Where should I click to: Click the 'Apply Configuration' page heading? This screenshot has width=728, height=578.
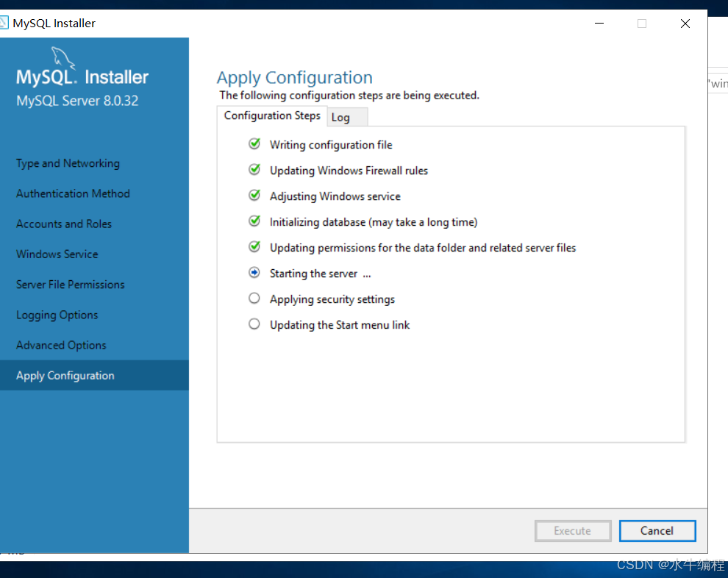(295, 77)
